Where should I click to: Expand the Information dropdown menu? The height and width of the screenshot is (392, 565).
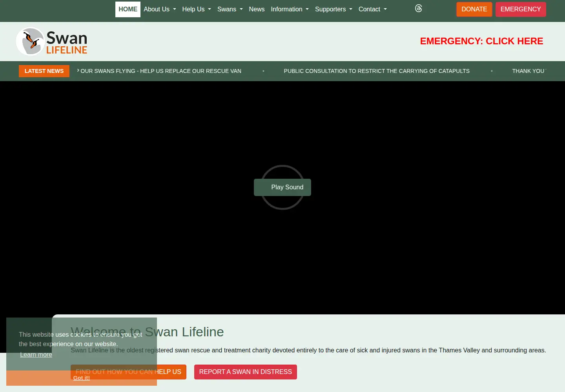click(x=290, y=9)
